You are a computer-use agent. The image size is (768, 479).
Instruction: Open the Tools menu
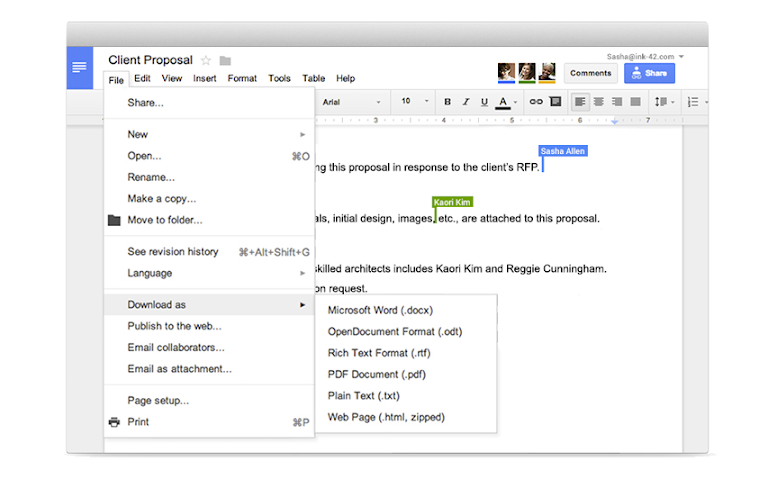click(279, 78)
